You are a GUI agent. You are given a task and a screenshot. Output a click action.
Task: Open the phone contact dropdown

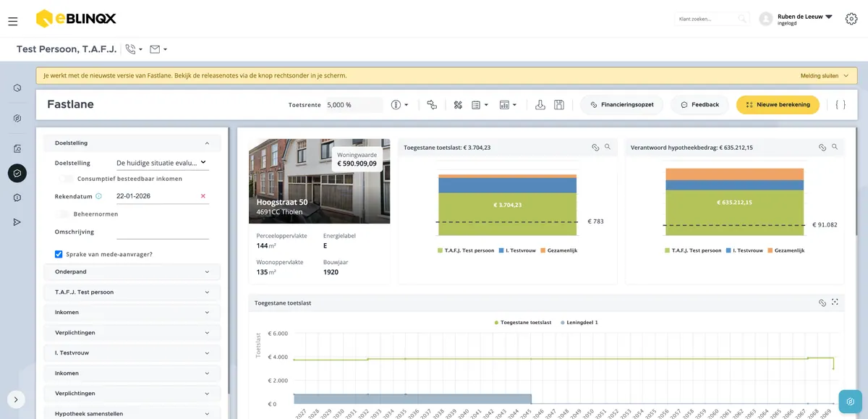(x=134, y=49)
